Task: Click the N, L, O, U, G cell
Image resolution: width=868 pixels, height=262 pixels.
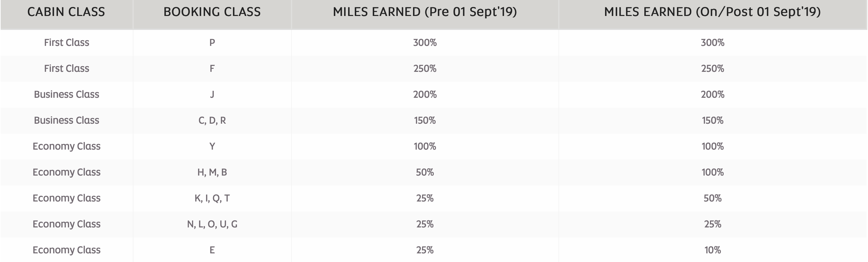Action: 212,224
